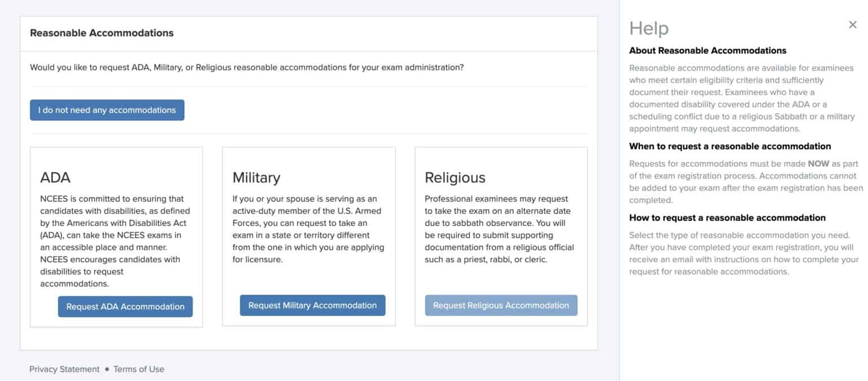Click 'About Reasonable Accommodations' help heading

pos(708,50)
